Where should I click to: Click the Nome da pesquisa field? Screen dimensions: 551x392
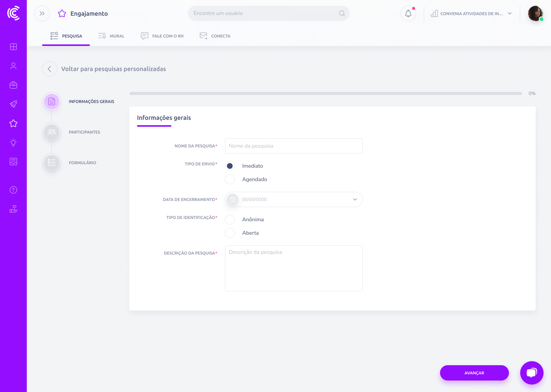click(x=294, y=146)
